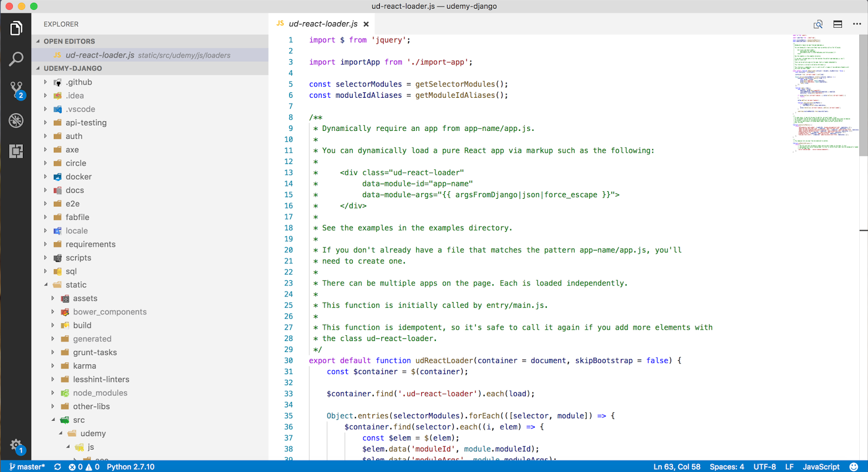Change the JavaScript language mode
The height and width of the screenshot is (472, 868).
coord(821,467)
